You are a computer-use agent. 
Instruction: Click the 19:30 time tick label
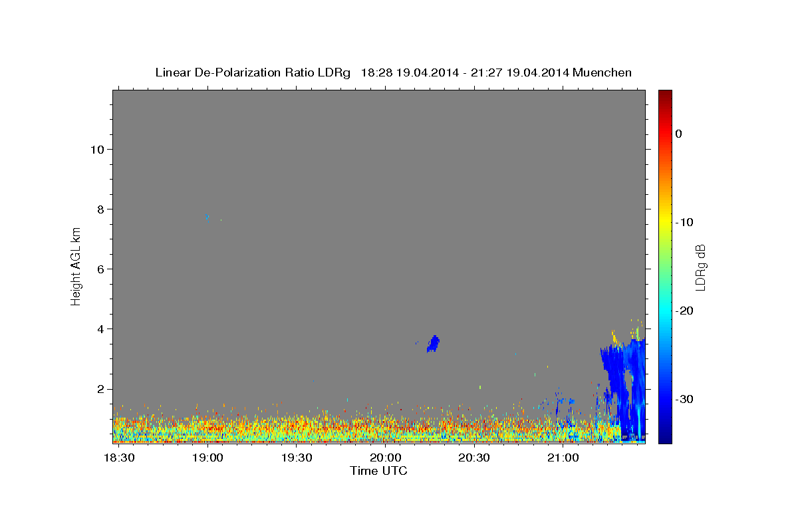tap(297, 458)
